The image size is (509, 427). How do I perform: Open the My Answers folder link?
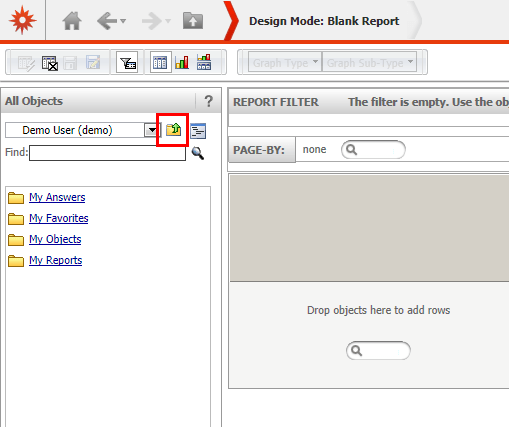[57, 197]
